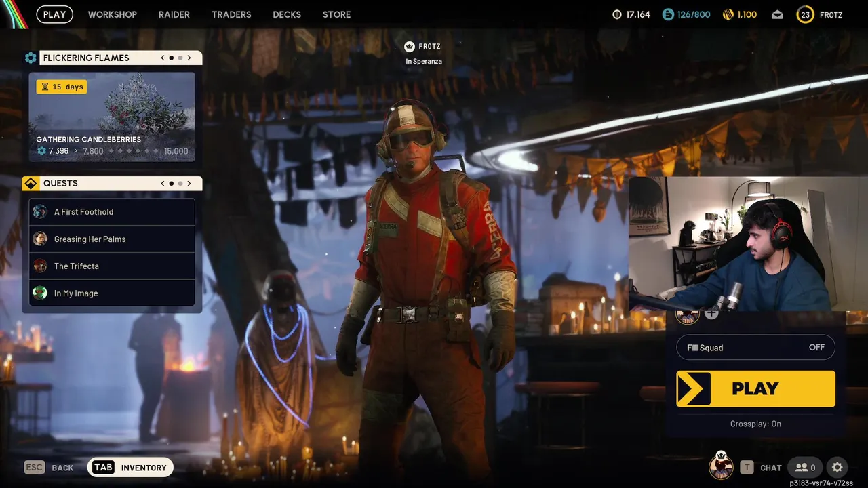Click the 15 days timer badge
The image size is (868, 488).
62,87
